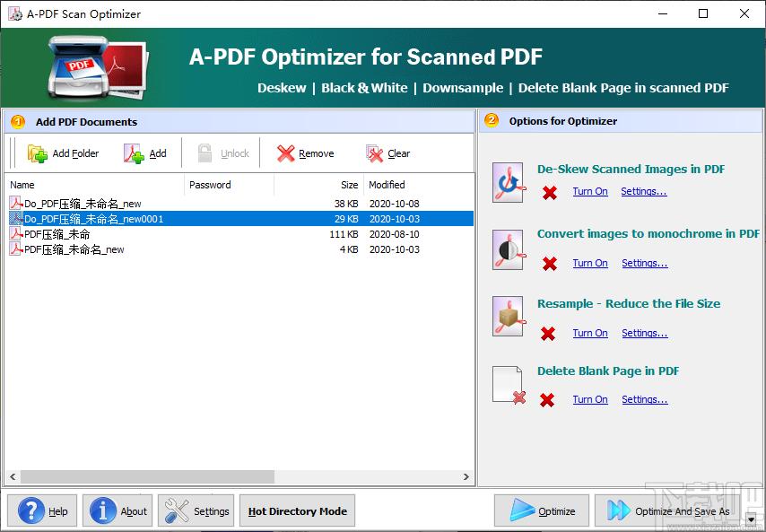Click the red X status next to Delete Blank Page
This screenshot has height=532, width=766.
pos(547,400)
